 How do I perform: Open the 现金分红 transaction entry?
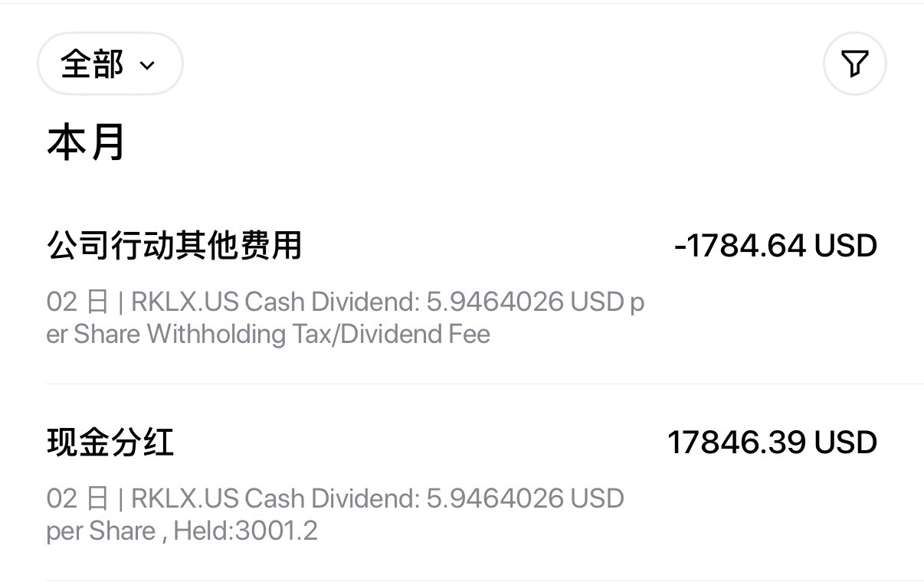coord(110,443)
